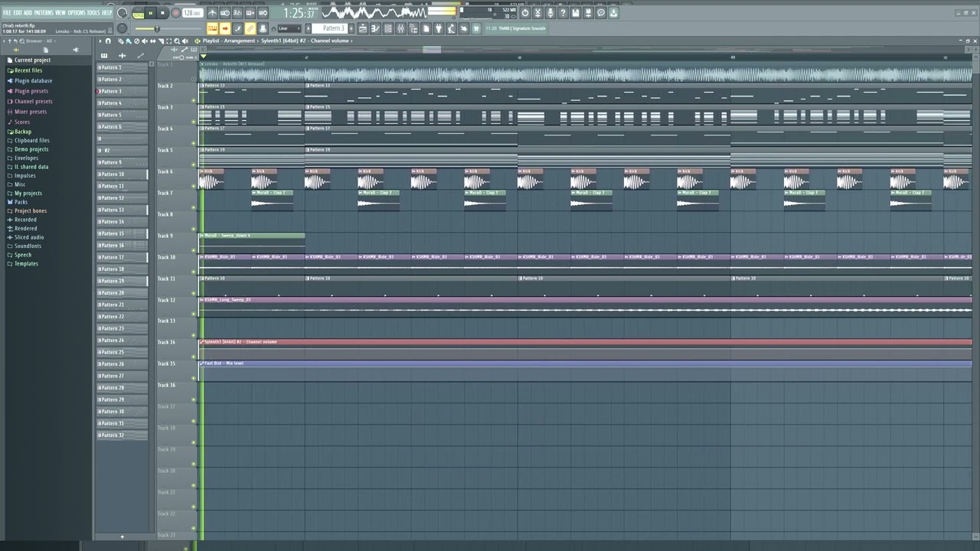980x551 pixels.
Task: Toggle the metronome icon
Action: click(213, 13)
